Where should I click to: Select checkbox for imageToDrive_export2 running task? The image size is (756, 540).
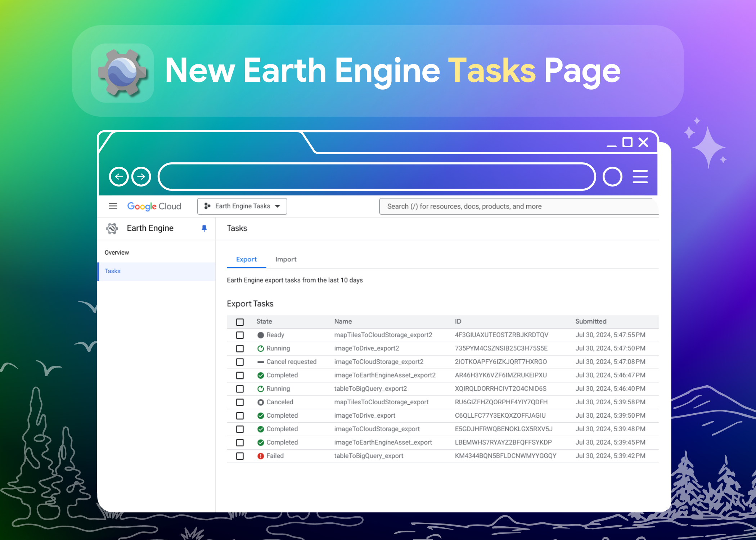pyautogui.click(x=240, y=348)
